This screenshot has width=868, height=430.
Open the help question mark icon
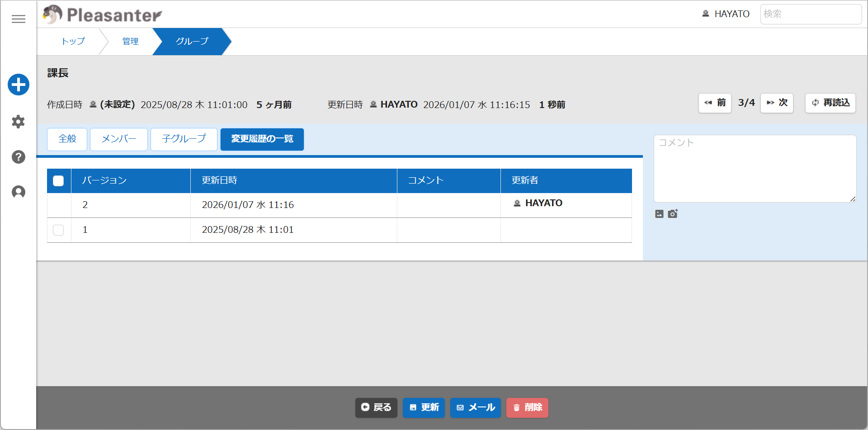click(19, 157)
